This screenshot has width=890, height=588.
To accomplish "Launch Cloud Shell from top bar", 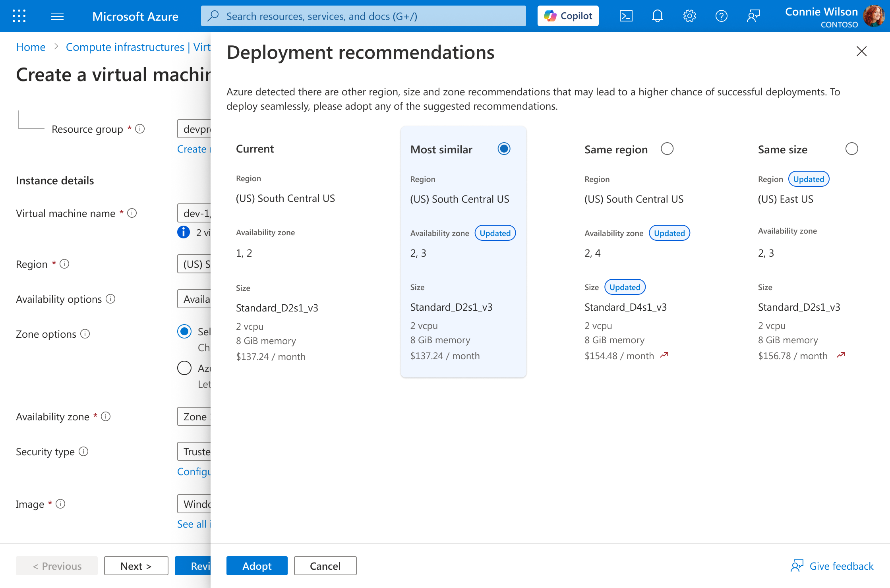I will click(626, 16).
